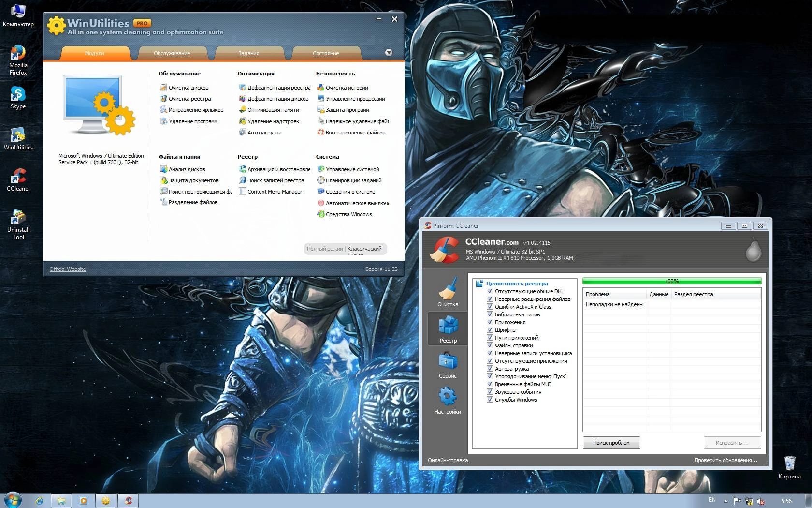Viewport: 812px width, 508px height.
Task: Click Раздел реестра column header
Action: tap(716, 294)
